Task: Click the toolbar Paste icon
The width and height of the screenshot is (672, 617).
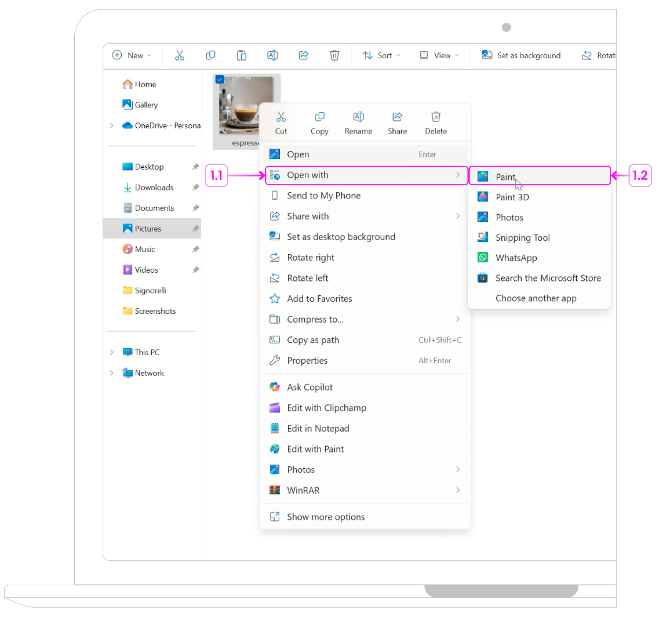Action: tap(242, 55)
